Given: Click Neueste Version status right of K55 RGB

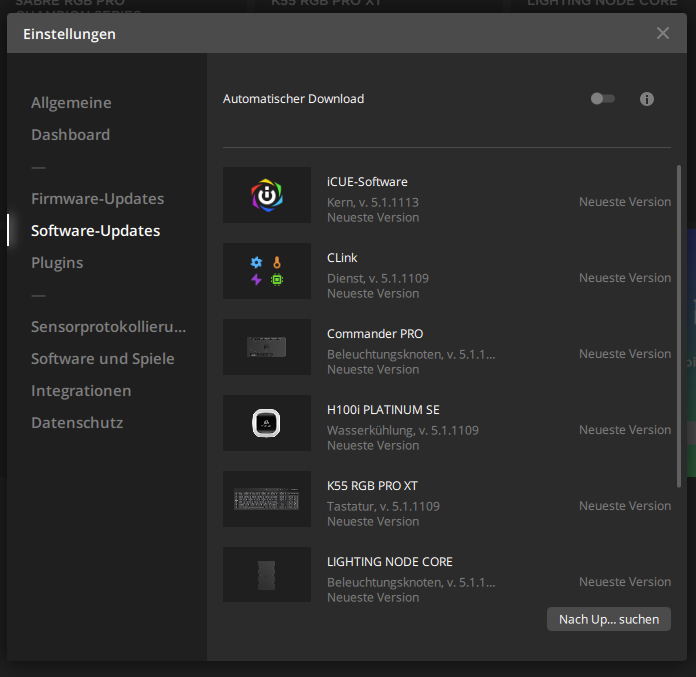Looking at the screenshot, I should tap(625, 506).
